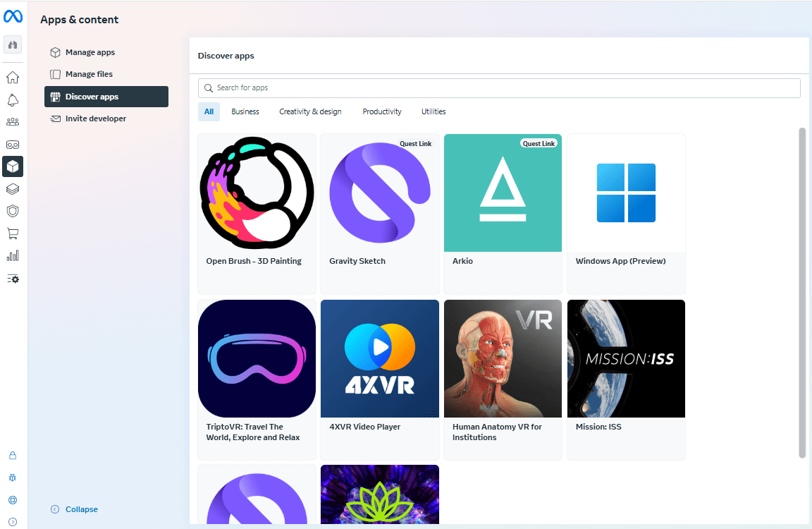Image resolution: width=812 pixels, height=529 pixels.
Task: Collapse the Apps & content side panel
Action: coord(74,509)
